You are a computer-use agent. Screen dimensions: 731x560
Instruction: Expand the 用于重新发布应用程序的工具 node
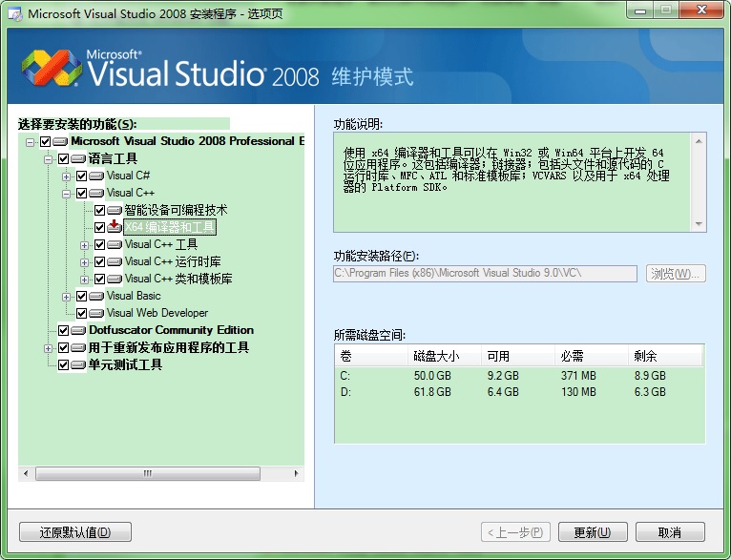pyautogui.click(x=48, y=348)
